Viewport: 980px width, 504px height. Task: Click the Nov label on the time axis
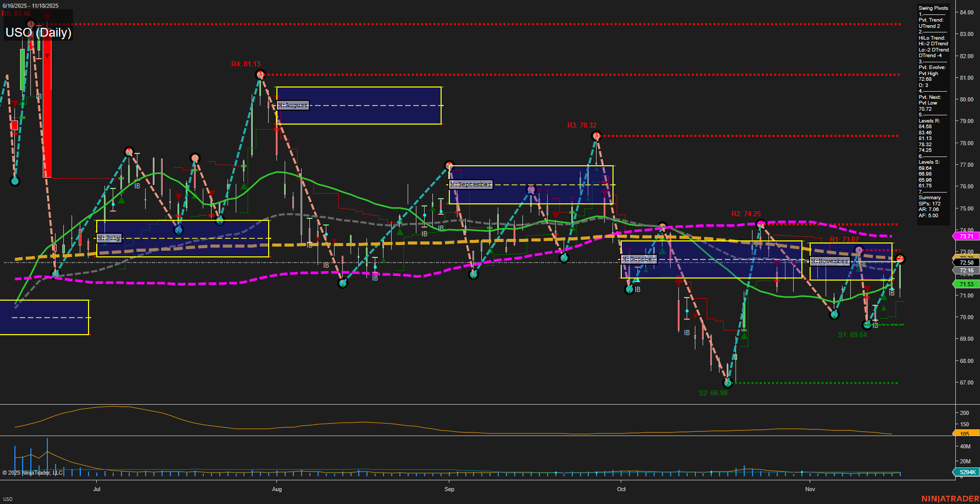coord(811,489)
